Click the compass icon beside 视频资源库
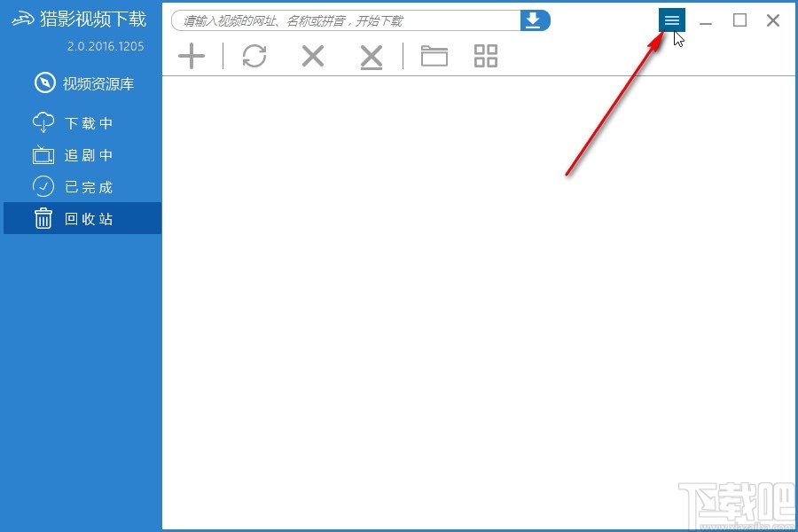This screenshot has height=532, width=798. (x=45, y=83)
